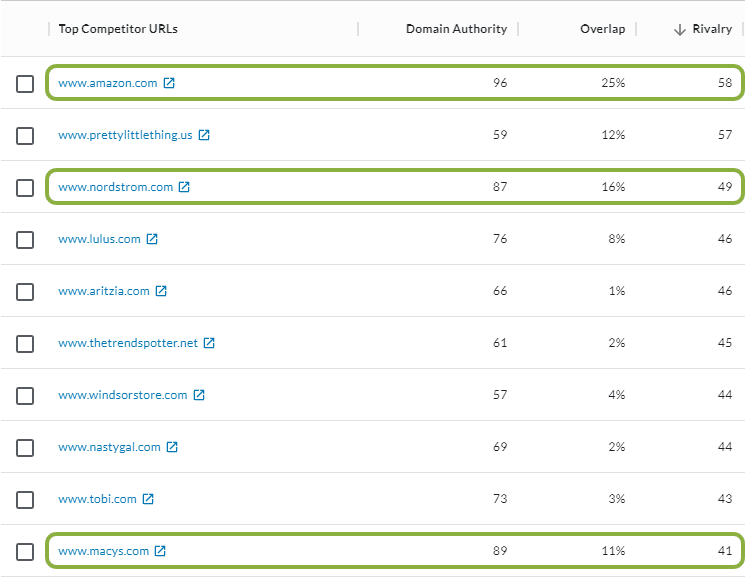Click external link icon next to www.macys.com

(160, 551)
